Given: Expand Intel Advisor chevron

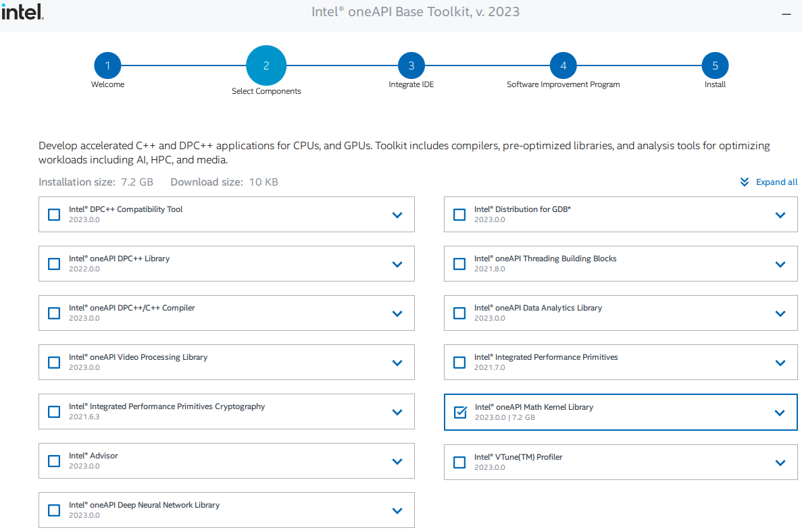Looking at the screenshot, I should 397,462.
